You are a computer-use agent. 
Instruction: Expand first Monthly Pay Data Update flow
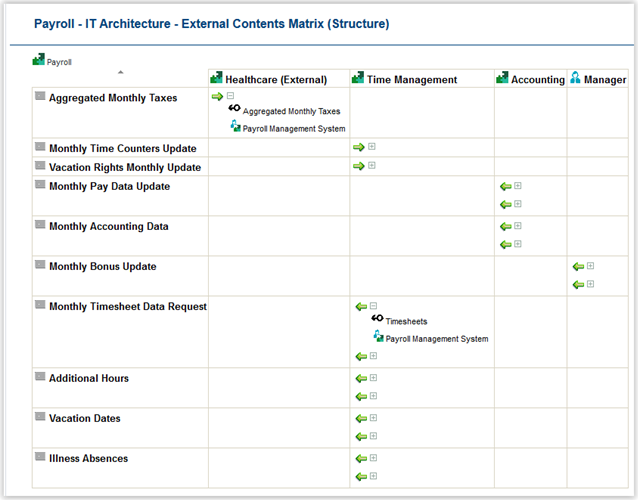[x=518, y=186]
